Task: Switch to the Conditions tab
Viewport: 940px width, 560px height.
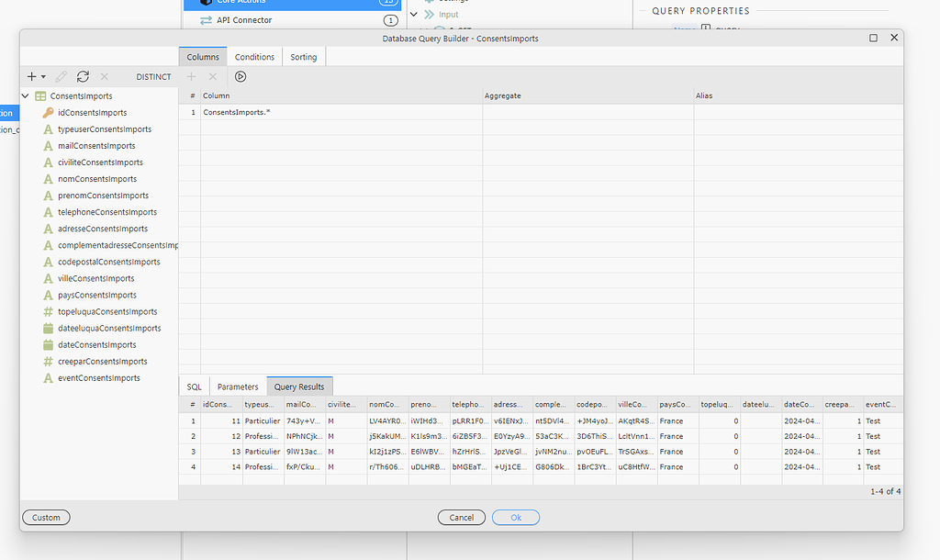Action: 254,57
